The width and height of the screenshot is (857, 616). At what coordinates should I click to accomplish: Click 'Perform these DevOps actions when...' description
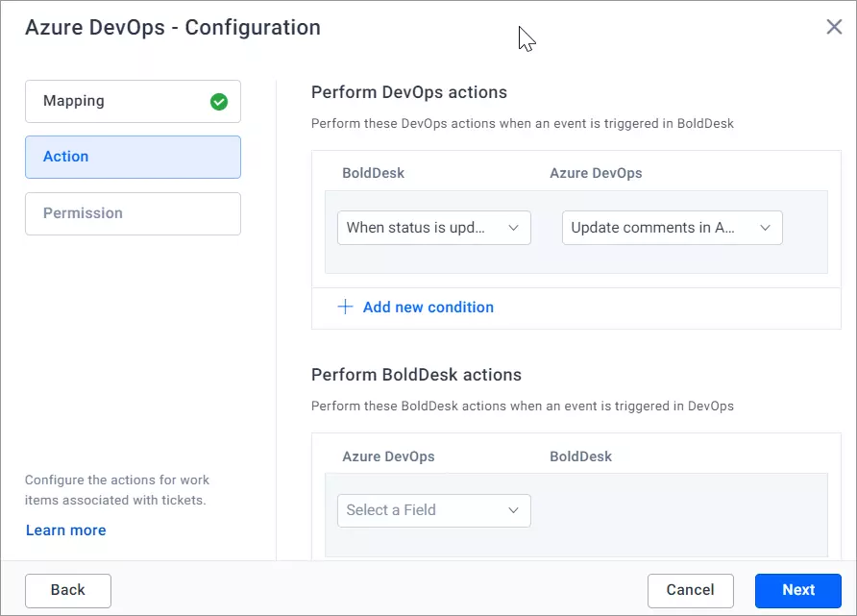pos(522,124)
